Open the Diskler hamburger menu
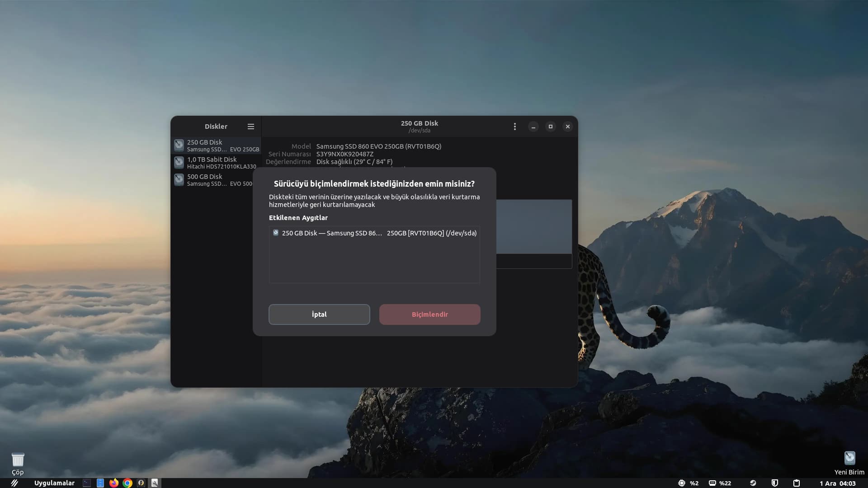This screenshot has width=868, height=488. (x=251, y=127)
